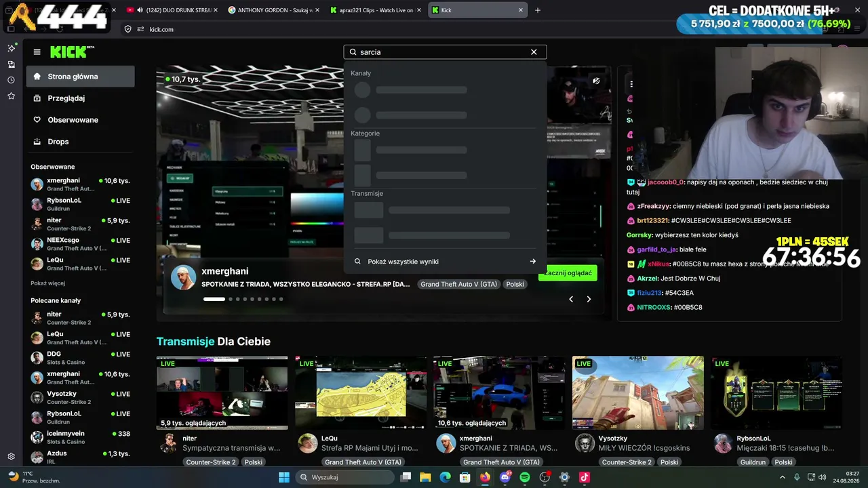Open a new browser tab
The width and height of the screenshot is (868, 488).
(538, 10)
